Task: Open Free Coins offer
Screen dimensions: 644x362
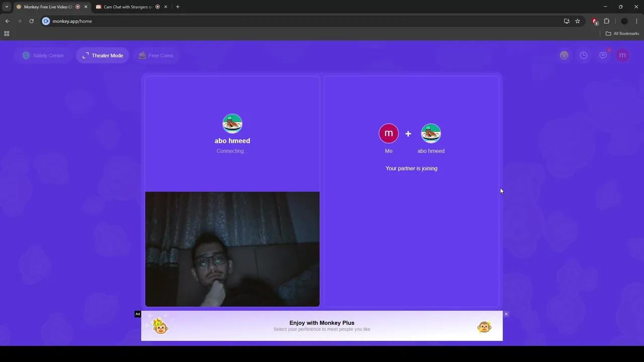Action: point(156,55)
